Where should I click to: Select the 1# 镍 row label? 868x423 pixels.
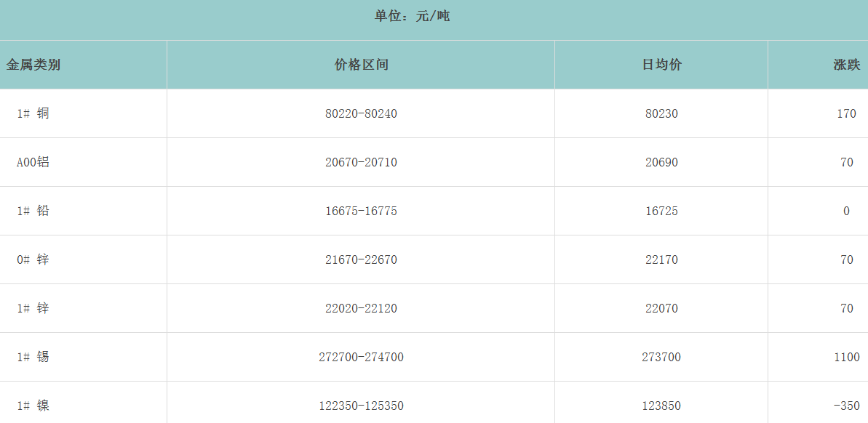[x=33, y=406]
